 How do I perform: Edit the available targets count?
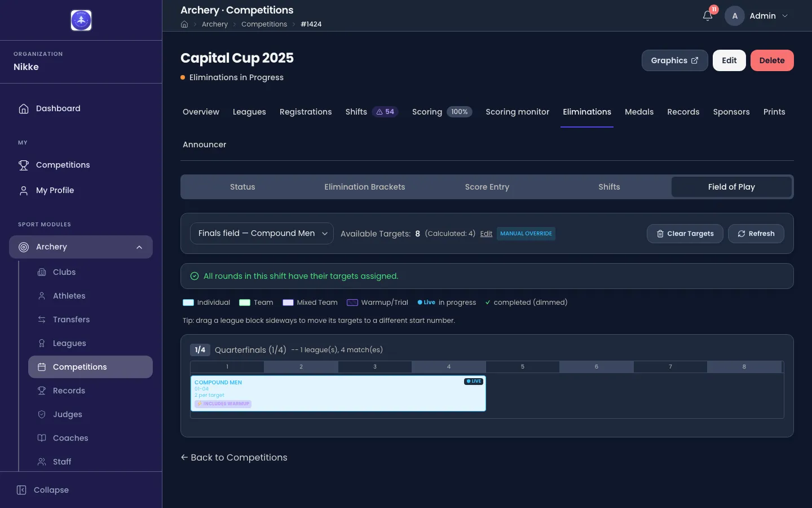click(486, 234)
